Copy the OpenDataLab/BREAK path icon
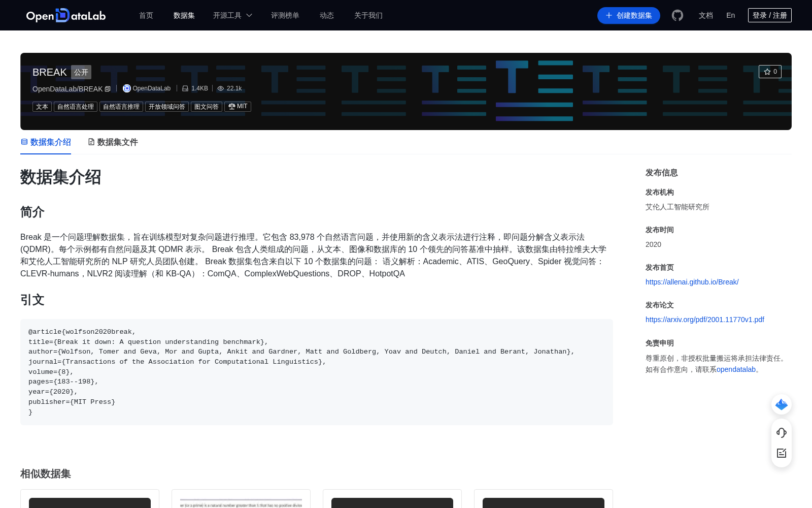The width and height of the screenshot is (812, 508). coord(108,89)
